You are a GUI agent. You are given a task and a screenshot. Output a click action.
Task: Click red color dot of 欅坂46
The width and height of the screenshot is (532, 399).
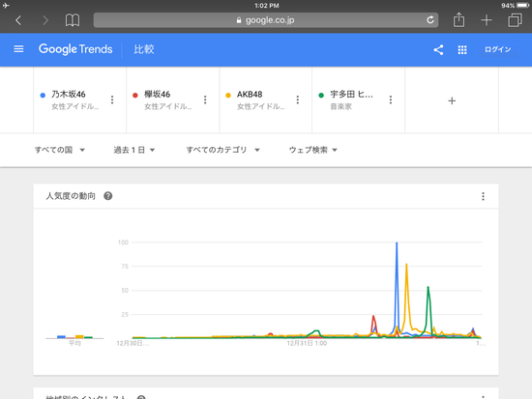[x=135, y=96]
